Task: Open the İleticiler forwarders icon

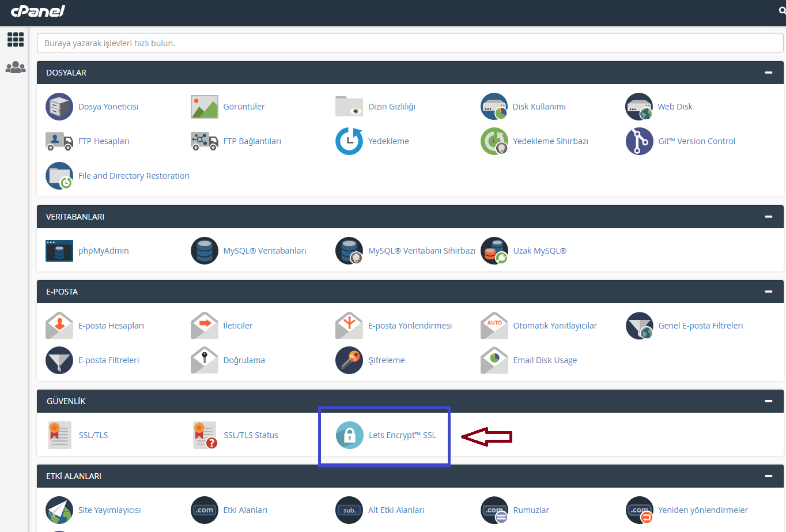Action: click(x=205, y=326)
